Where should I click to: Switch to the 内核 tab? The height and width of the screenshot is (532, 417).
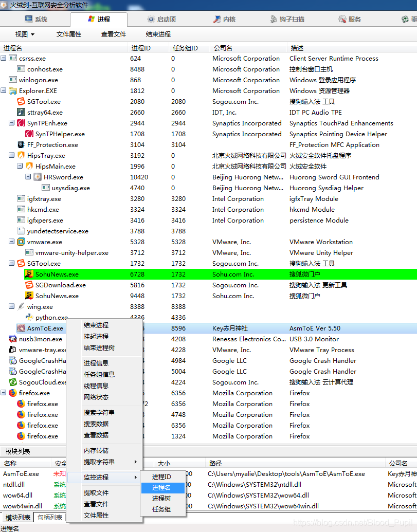click(224, 20)
